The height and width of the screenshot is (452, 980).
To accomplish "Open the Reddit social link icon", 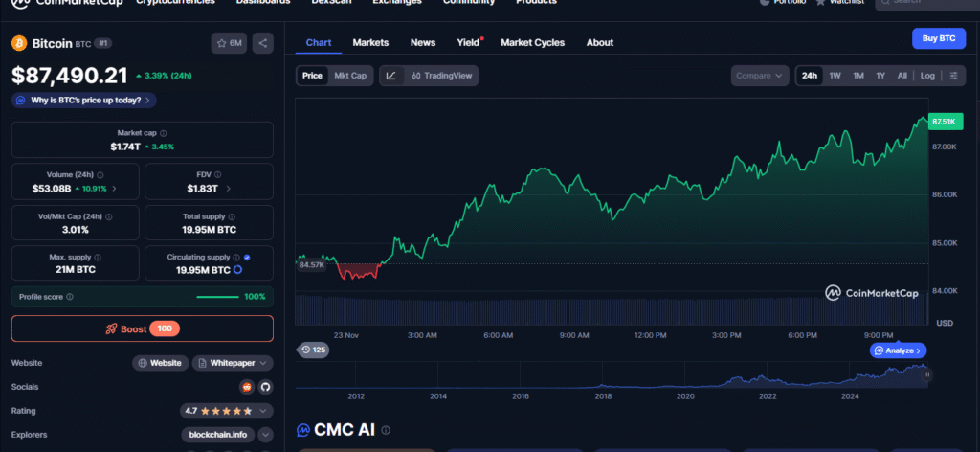I will pos(247,387).
